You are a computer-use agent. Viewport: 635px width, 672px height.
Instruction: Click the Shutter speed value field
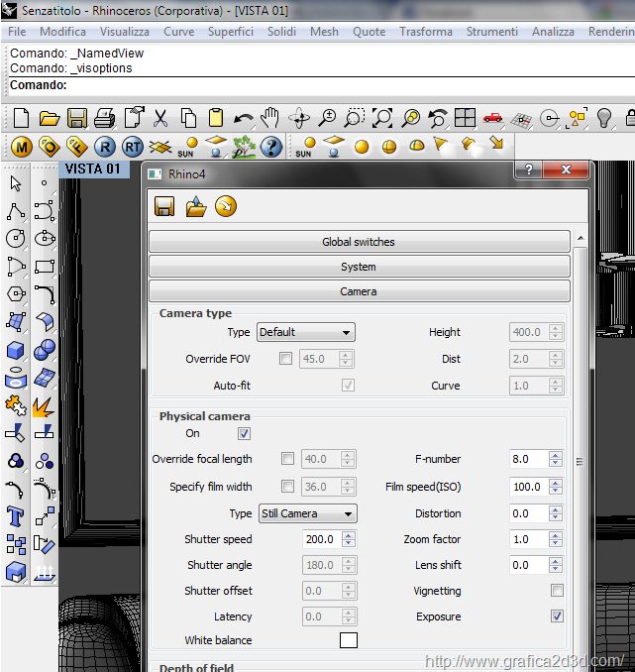(322, 539)
